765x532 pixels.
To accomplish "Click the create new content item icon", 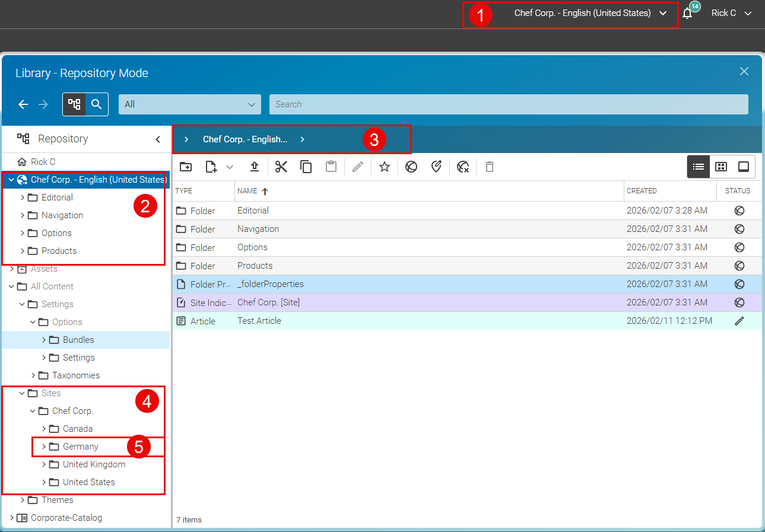I will point(211,167).
